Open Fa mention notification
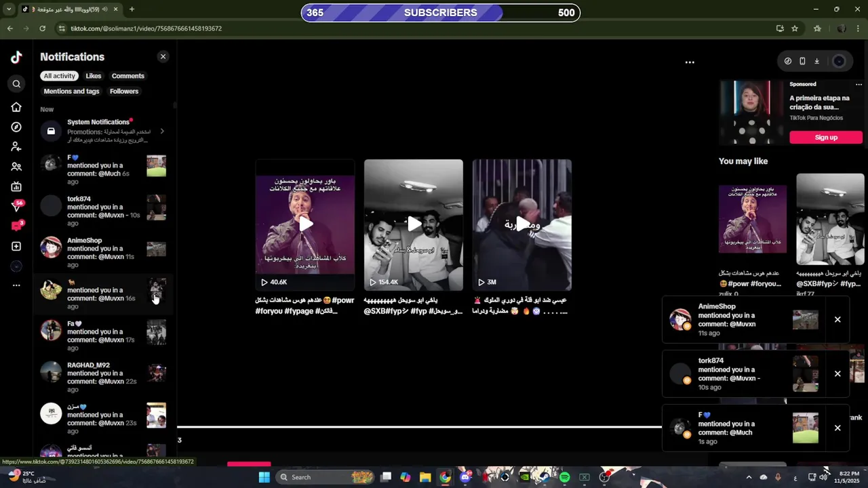 point(103,335)
